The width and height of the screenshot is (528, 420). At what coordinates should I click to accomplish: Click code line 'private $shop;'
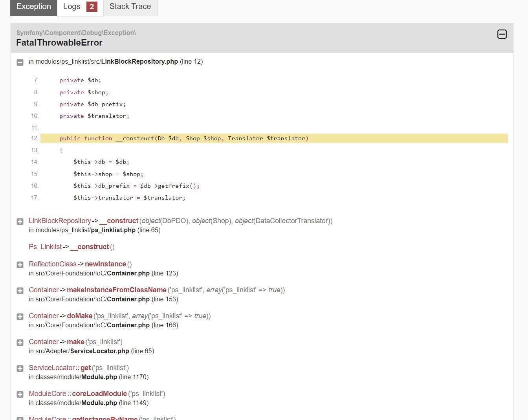pyautogui.click(x=84, y=92)
